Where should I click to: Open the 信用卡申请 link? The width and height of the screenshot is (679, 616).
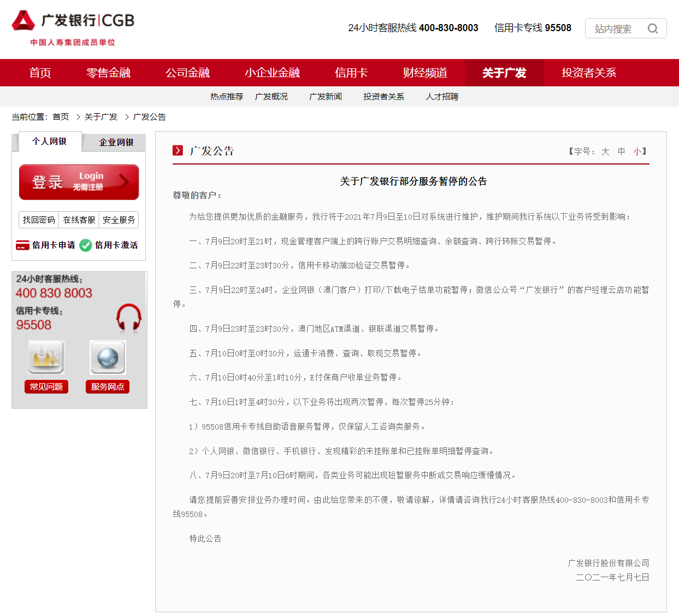click(x=54, y=245)
